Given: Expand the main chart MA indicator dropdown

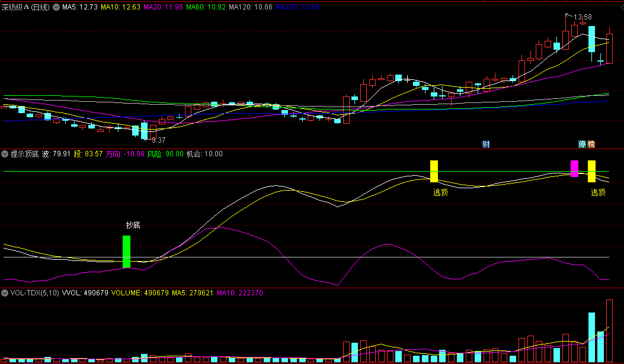Looking at the screenshot, I should [56, 7].
